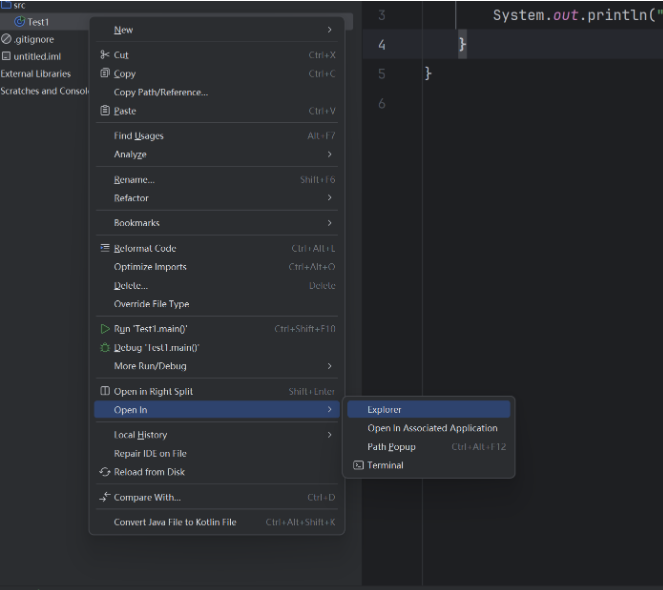Screen dimensions: 663x590
Task: Choose Explorer in the Open In submenu
Action: pyautogui.click(x=429, y=409)
